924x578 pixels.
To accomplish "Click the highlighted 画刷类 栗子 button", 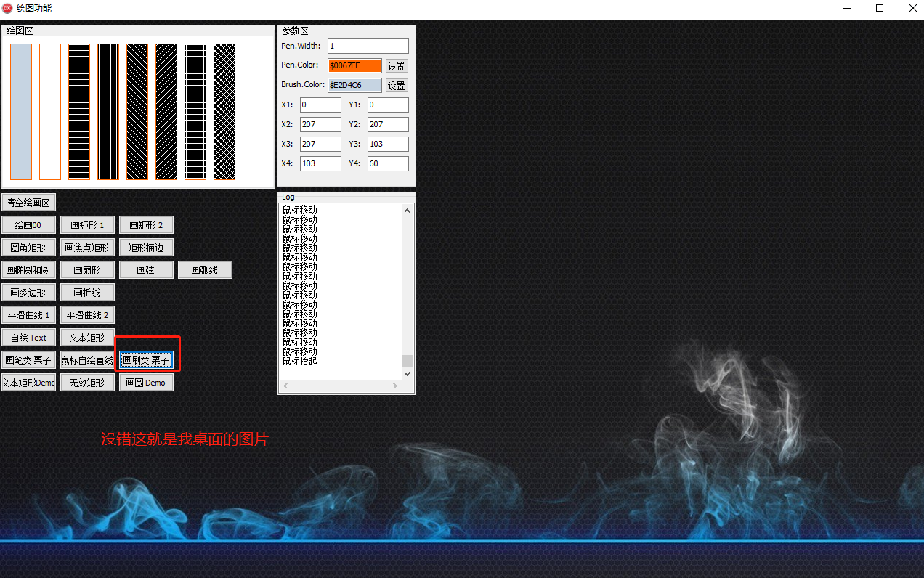I will (146, 359).
